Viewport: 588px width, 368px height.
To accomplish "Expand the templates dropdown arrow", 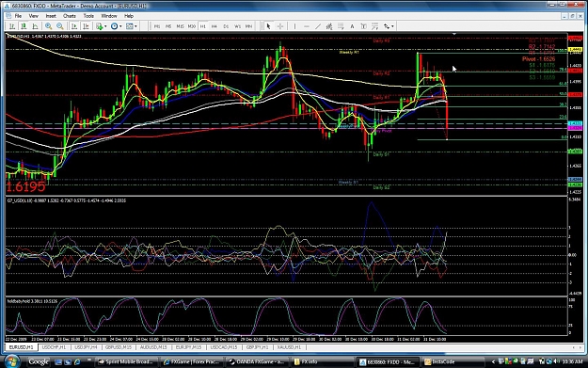I will click(135, 26).
